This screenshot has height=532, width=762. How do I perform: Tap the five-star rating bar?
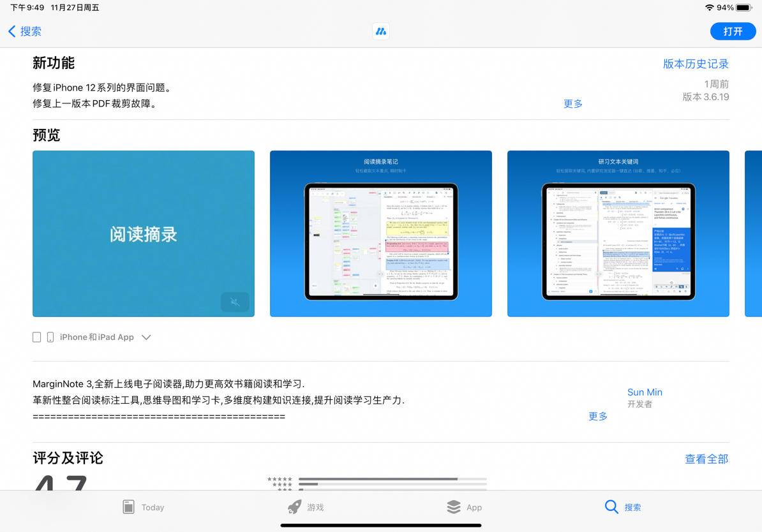point(392,479)
